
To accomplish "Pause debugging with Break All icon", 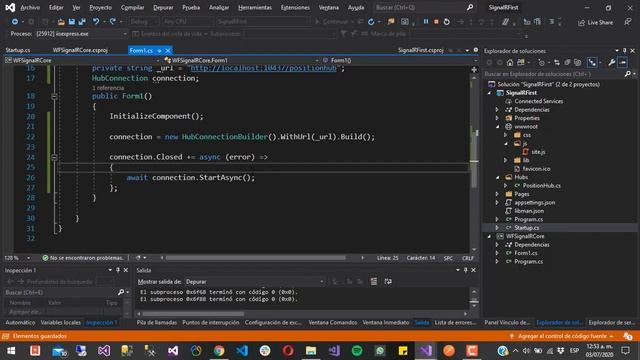I will tap(426, 22).
